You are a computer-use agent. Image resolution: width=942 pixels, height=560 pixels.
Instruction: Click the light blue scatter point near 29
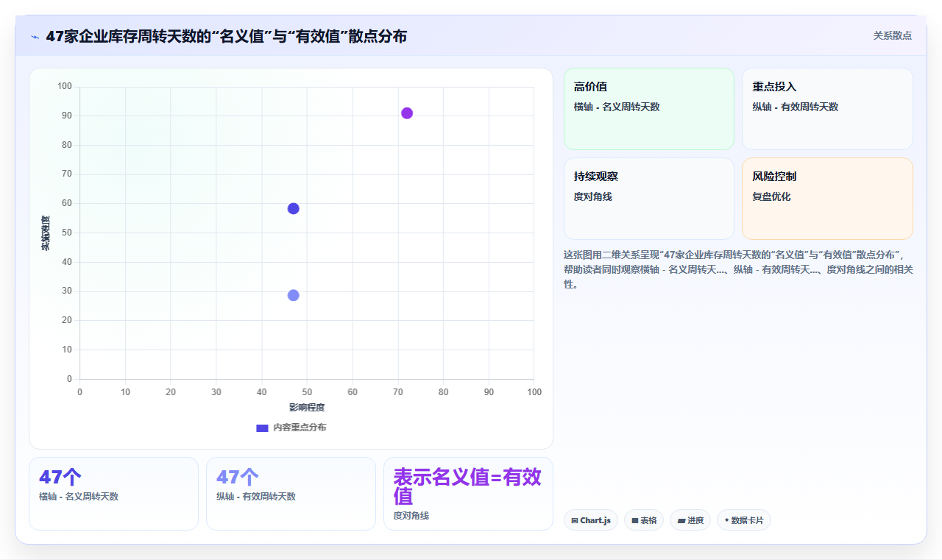[293, 295]
